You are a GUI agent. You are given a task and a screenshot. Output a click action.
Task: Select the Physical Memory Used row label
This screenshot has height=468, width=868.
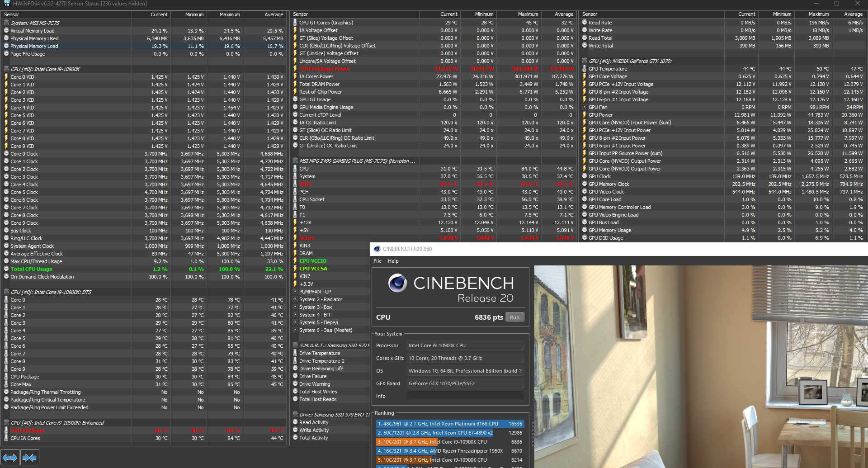click(34, 38)
